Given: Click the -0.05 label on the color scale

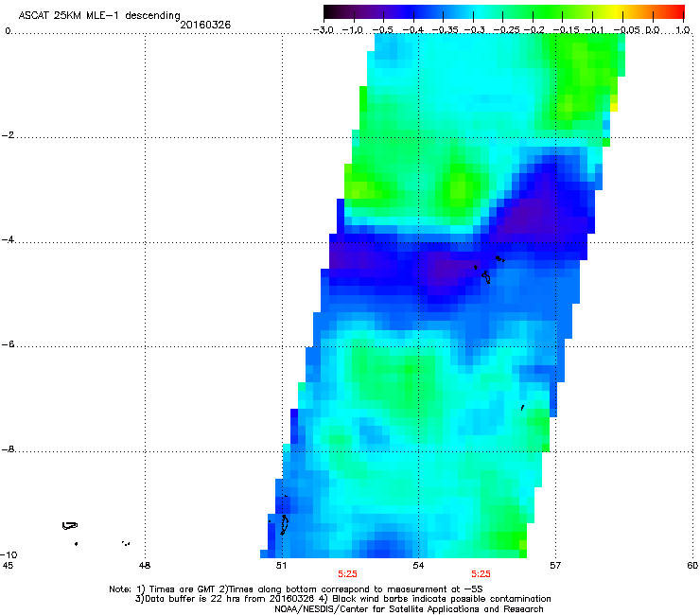Looking at the screenshot, I should tap(627, 30).
